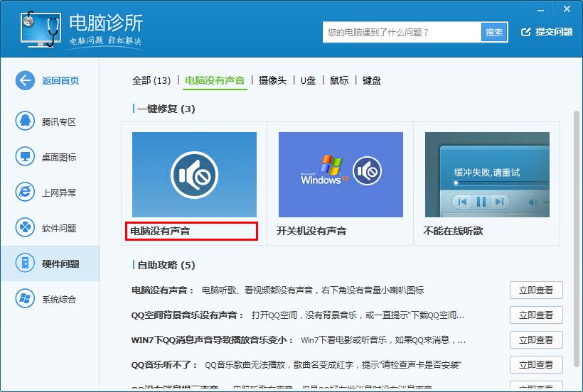Viewport: 583px width, 392px height.
Task: Switch to the 摄像头 tab
Action: (272, 80)
